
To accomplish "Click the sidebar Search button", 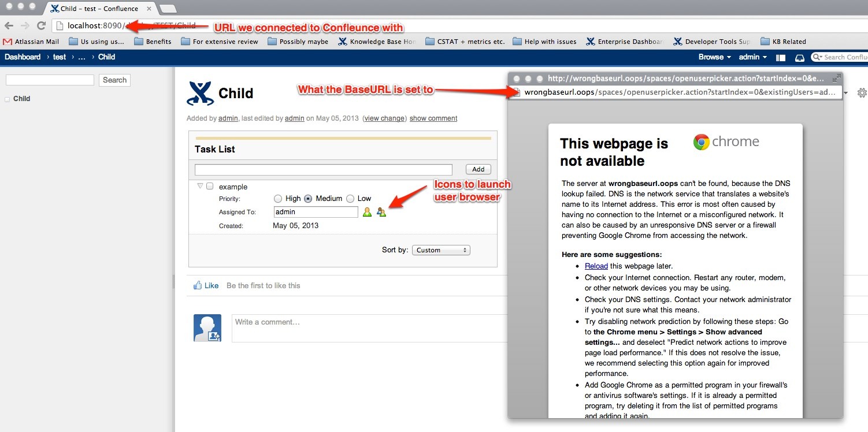I will click(114, 80).
